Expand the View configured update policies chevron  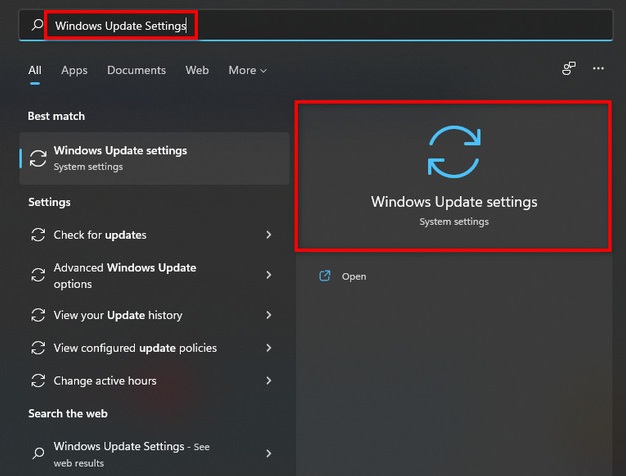click(269, 348)
